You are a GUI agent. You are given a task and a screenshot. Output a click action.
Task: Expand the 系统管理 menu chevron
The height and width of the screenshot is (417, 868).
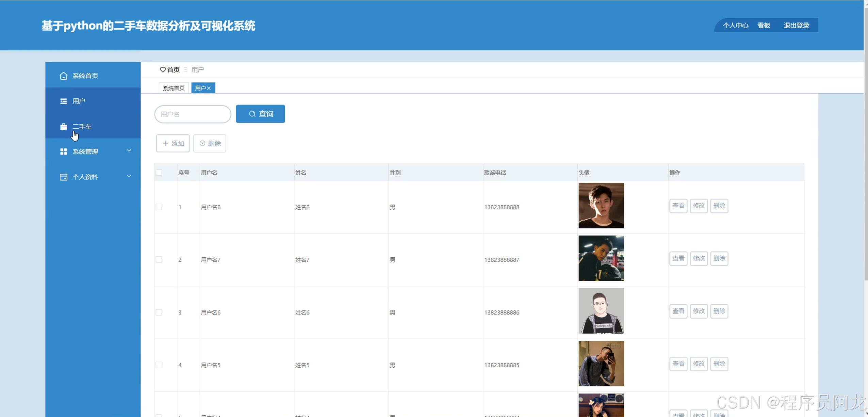click(x=129, y=150)
